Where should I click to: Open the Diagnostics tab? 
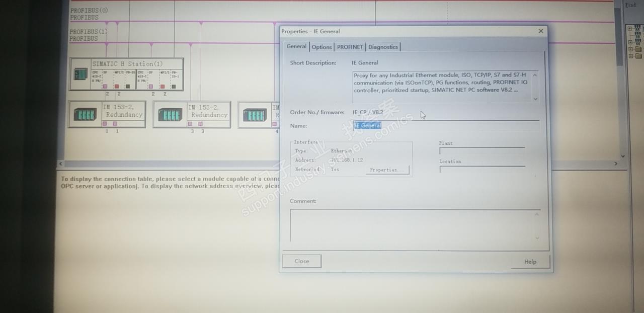pos(383,47)
